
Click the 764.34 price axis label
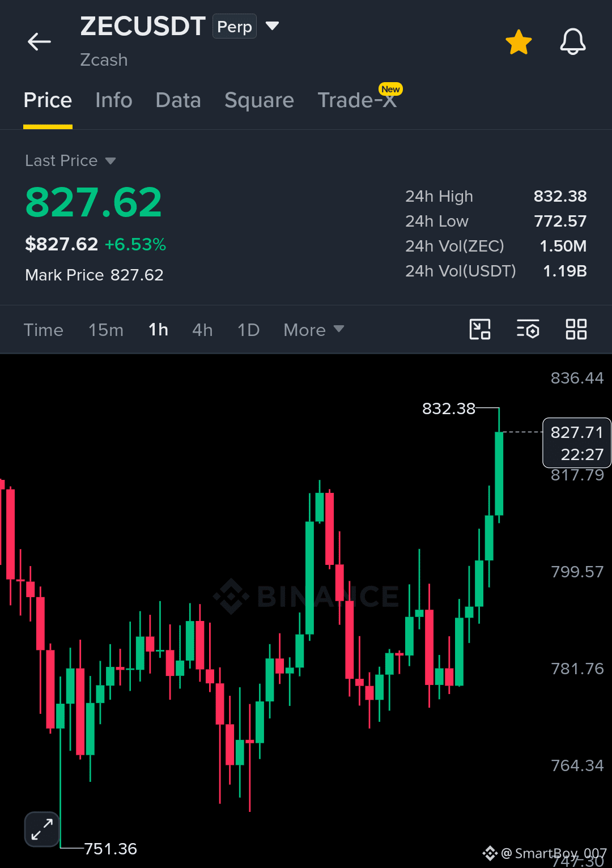[577, 766]
